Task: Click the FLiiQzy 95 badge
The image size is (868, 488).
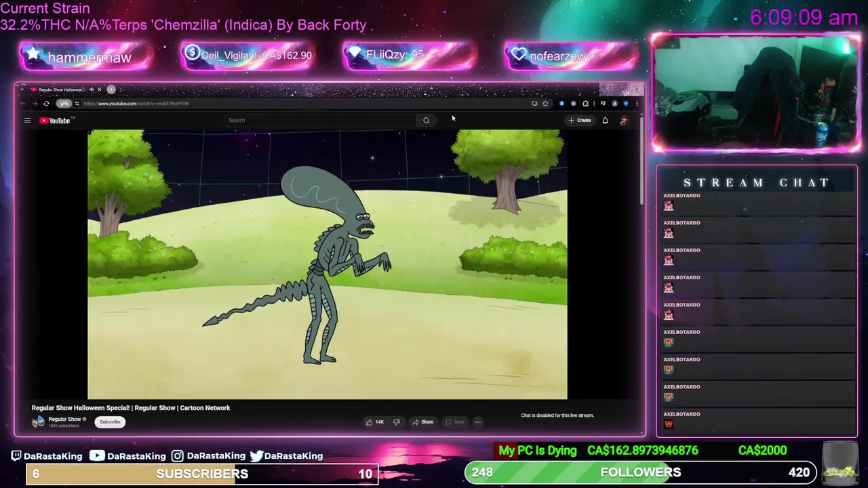Action: point(409,55)
